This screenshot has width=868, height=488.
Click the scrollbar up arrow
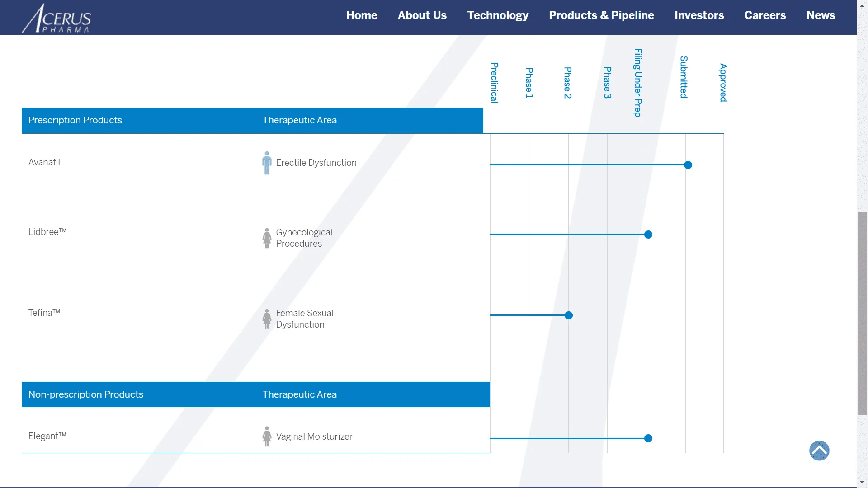862,5
